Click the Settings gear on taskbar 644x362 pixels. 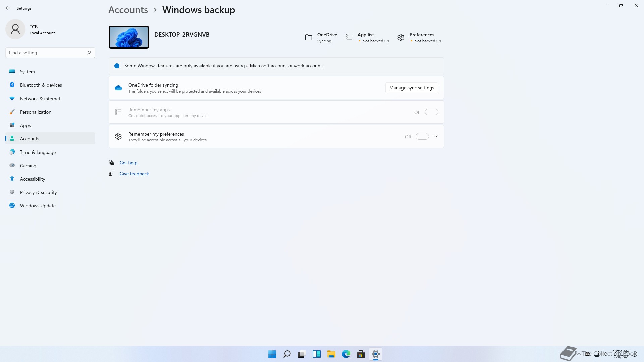(x=375, y=354)
